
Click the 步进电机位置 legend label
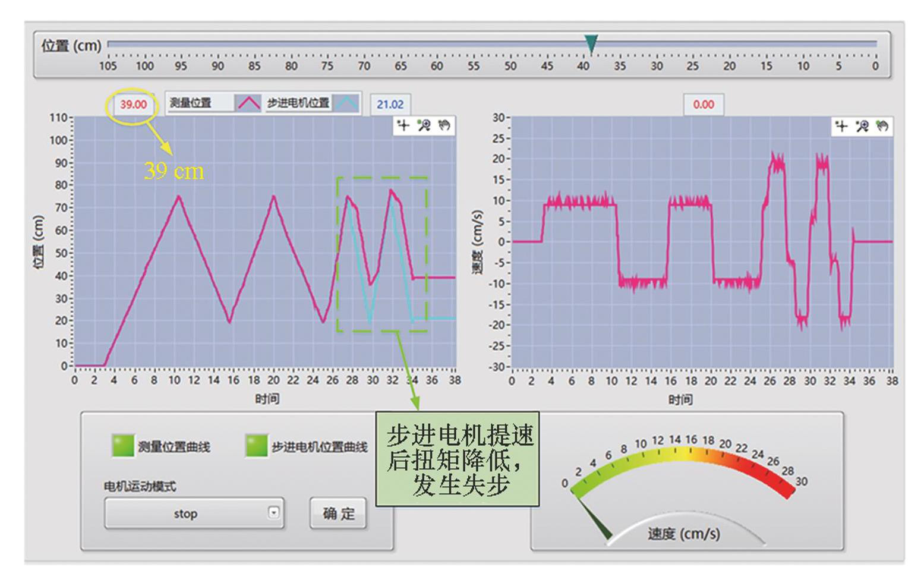click(x=298, y=103)
